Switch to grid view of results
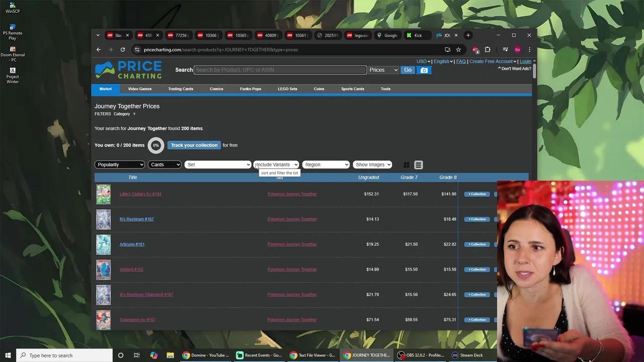This screenshot has height=362, width=644. 406,164
